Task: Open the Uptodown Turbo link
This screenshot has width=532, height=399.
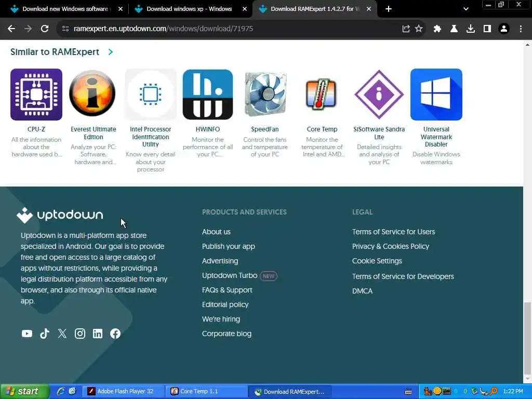Action: pos(230,275)
